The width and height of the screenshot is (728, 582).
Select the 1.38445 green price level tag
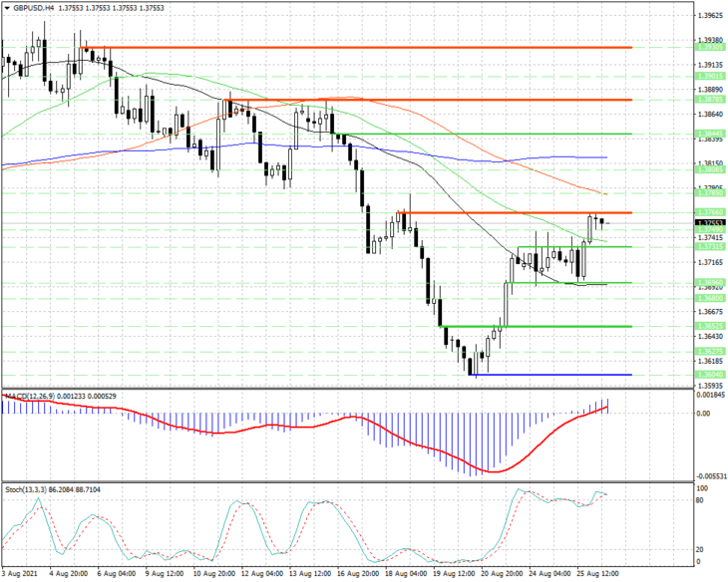710,134
